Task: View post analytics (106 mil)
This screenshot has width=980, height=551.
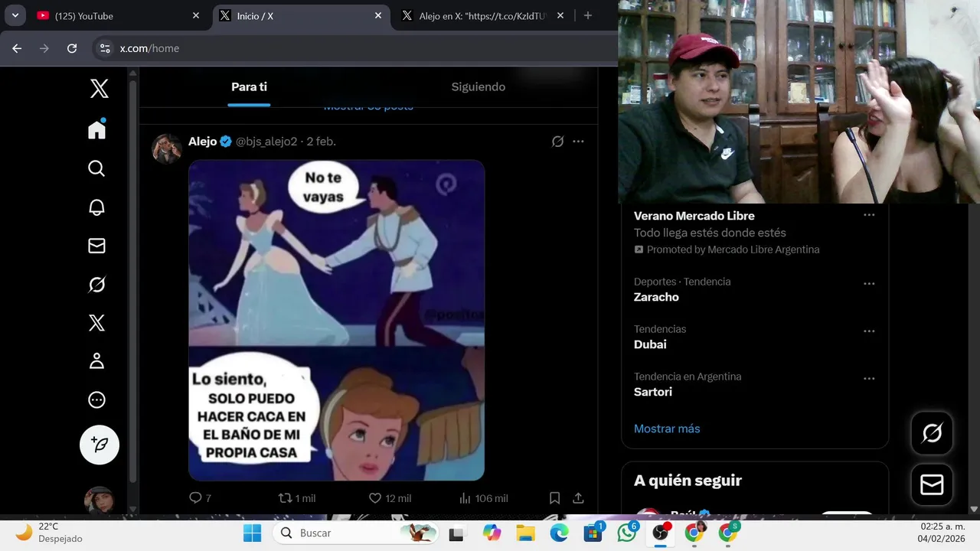Action: (x=483, y=498)
